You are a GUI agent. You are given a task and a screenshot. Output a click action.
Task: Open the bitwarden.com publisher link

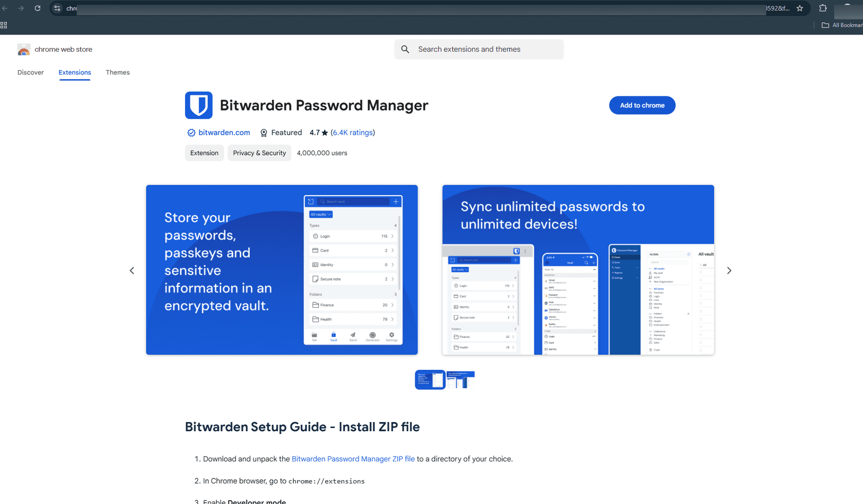pos(224,133)
